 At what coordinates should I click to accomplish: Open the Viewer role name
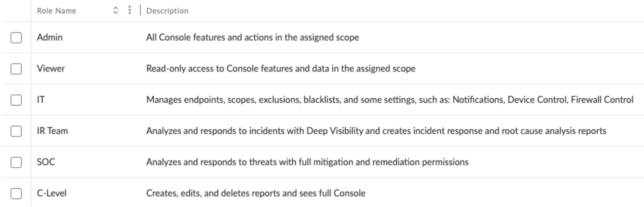[51, 69]
